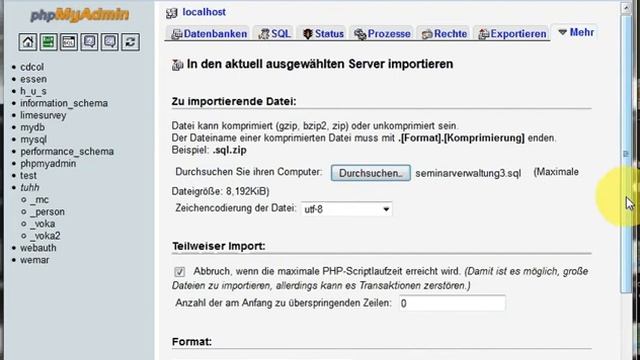Open the mysql database

(x=33, y=139)
